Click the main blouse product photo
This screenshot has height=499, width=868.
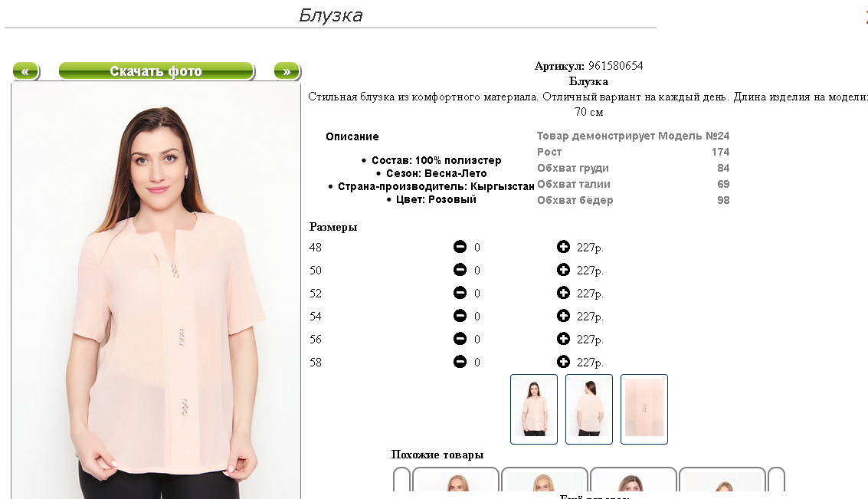coord(156,291)
